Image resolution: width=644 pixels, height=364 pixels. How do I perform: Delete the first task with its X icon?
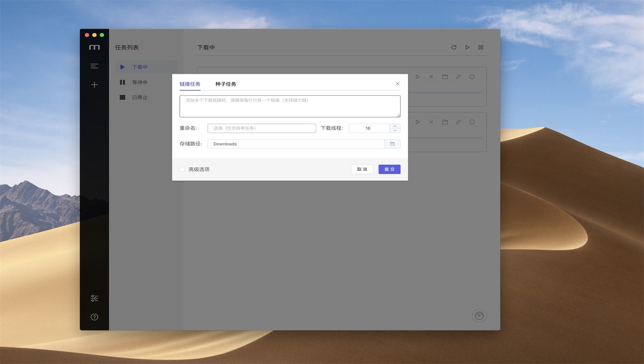(x=431, y=77)
